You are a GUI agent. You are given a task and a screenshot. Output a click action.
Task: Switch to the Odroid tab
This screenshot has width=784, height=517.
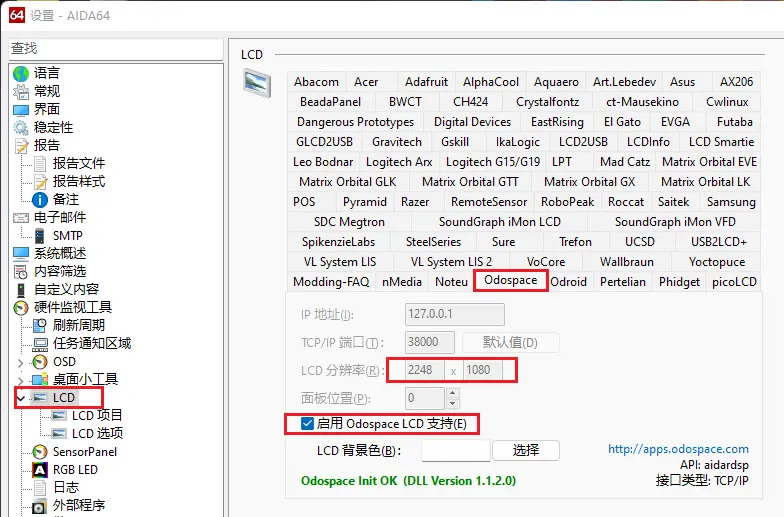coord(569,282)
